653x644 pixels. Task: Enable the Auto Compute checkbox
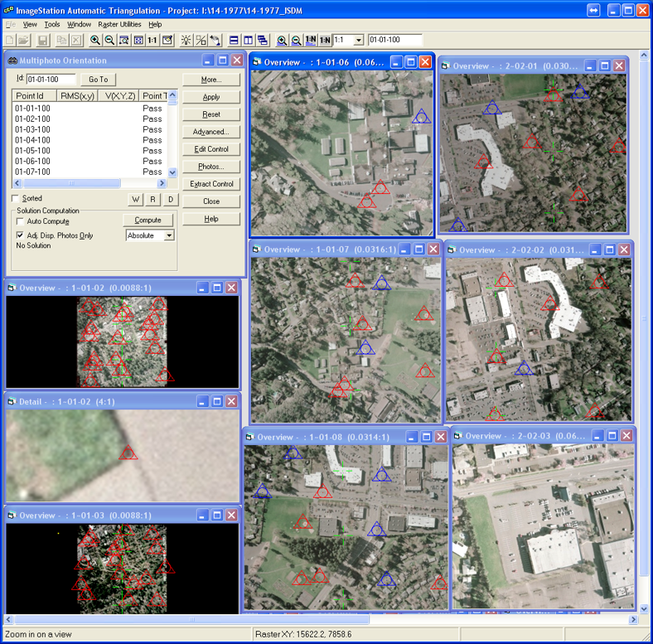[x=21, y=222]
